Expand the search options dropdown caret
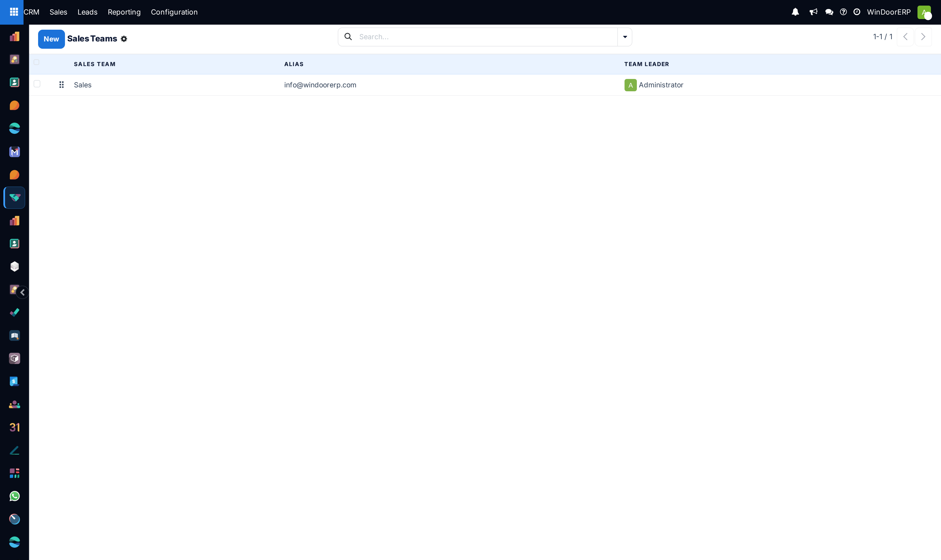This screenshot has height=560, width=941. tap(625, 37)
